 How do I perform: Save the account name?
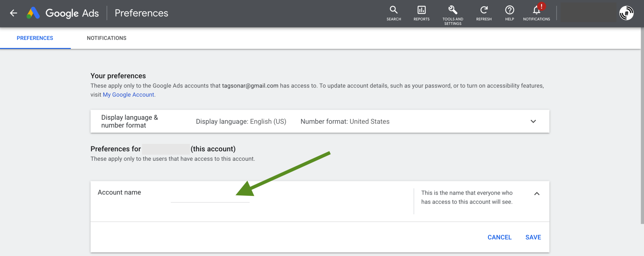[x=533, y=237]
